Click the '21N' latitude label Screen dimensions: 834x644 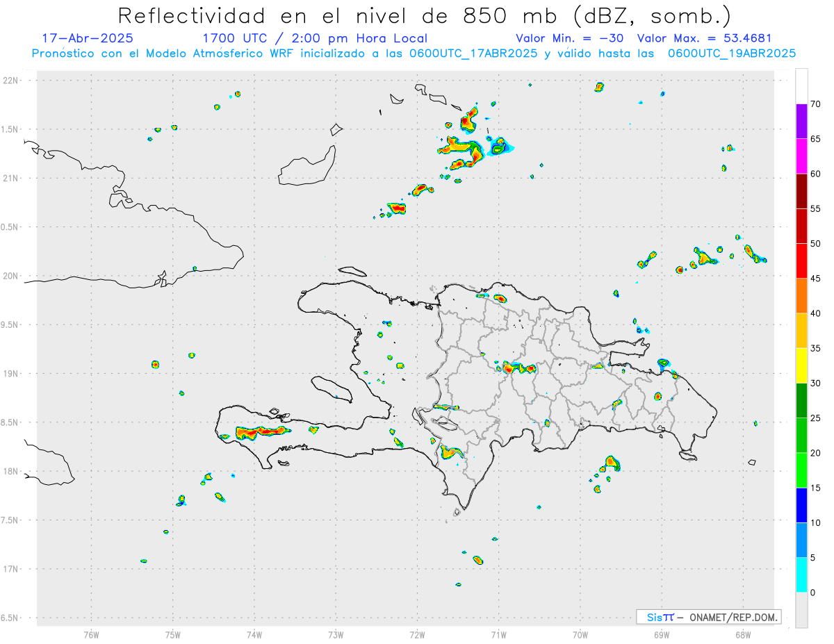(x=11, y=178)
